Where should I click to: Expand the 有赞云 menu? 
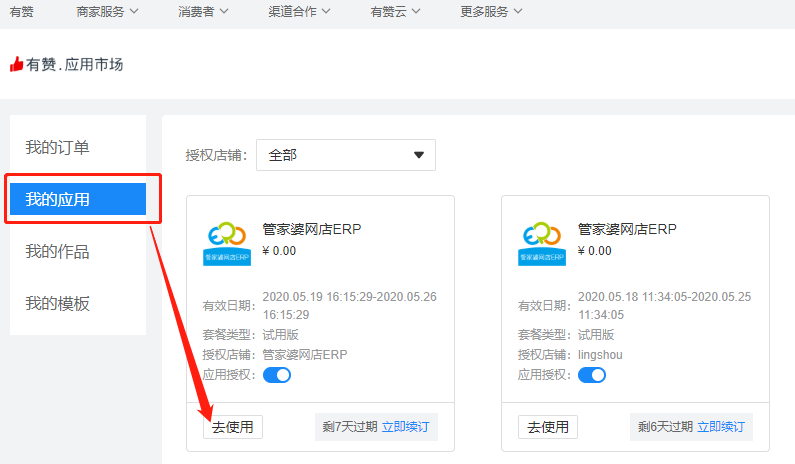coord(395,12)
